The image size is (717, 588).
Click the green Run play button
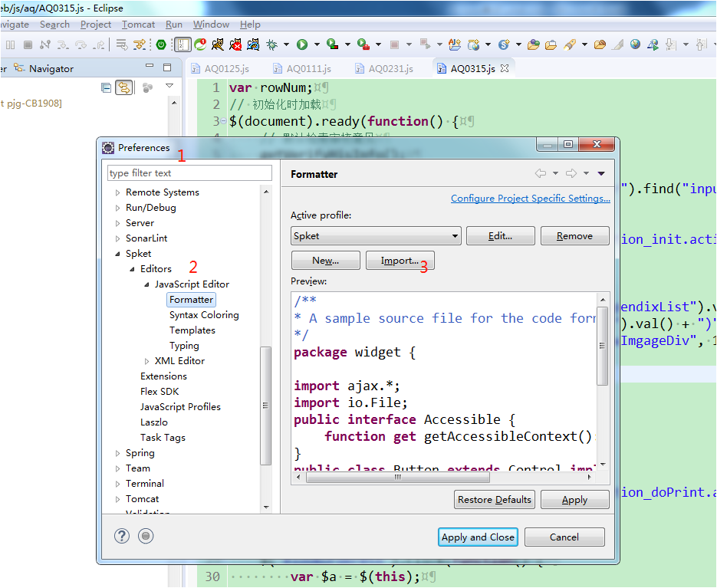pos(302,44)
